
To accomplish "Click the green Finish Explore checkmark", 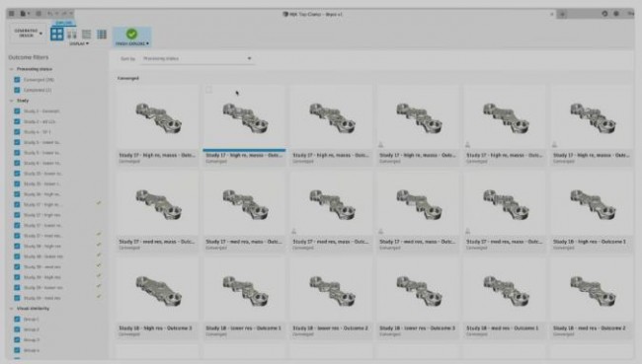I will pyautogui.click(x=131, y=34).
